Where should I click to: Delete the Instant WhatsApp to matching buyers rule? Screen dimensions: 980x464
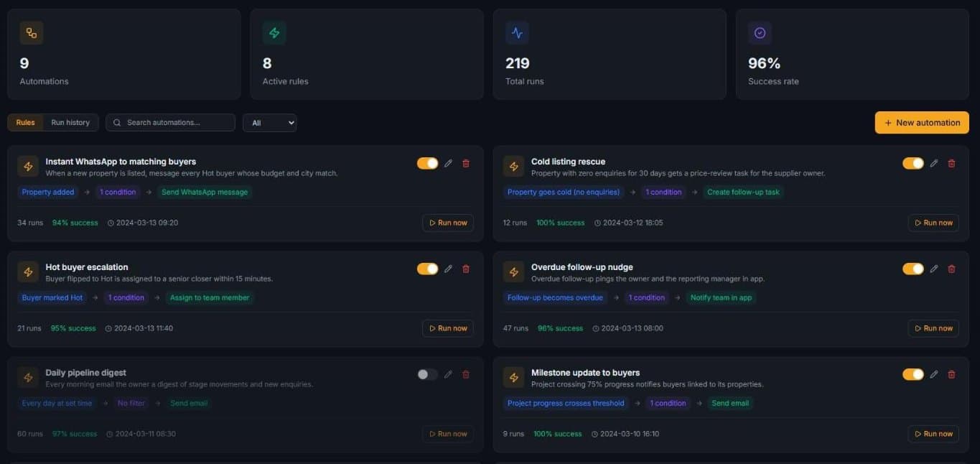(x=466, y=163)
